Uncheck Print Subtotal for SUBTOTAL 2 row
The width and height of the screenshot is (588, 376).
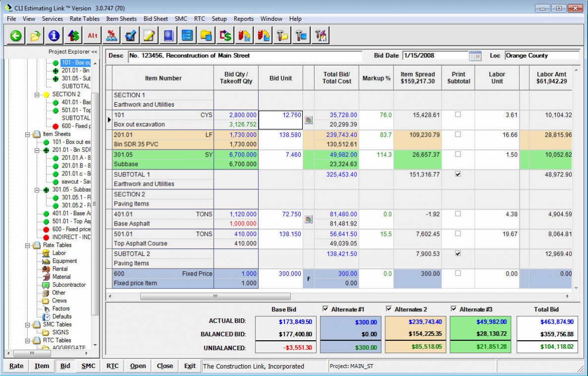458,253
